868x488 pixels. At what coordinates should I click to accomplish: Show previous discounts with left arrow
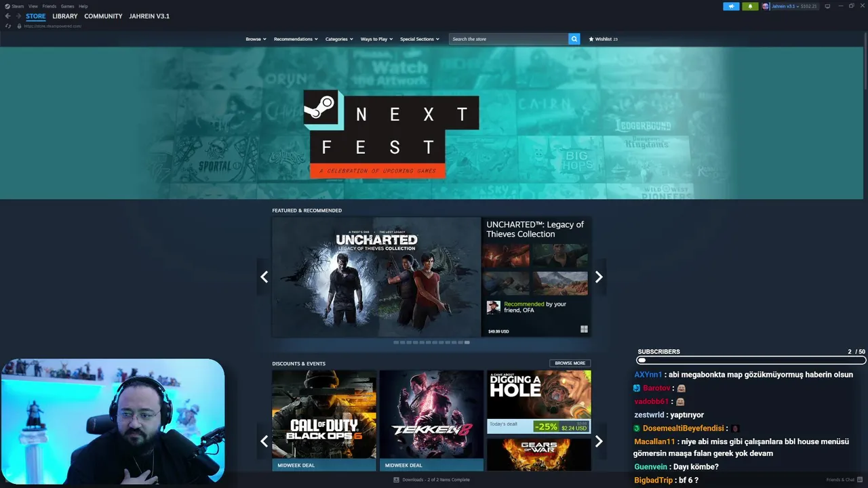264,441
